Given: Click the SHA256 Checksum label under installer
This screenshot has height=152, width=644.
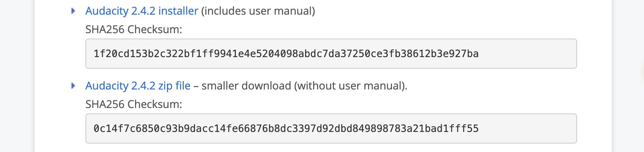Looking at the screenshot, I should pos(133,29).
